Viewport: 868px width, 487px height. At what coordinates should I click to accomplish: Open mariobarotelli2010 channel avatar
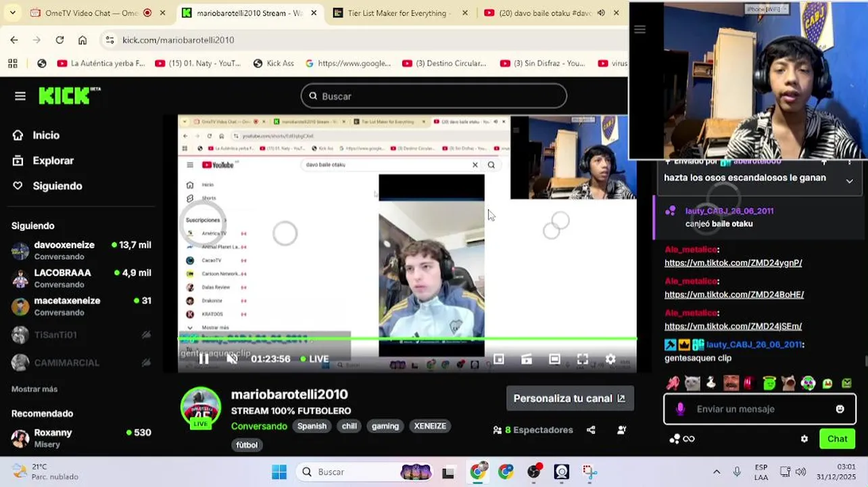201,408
